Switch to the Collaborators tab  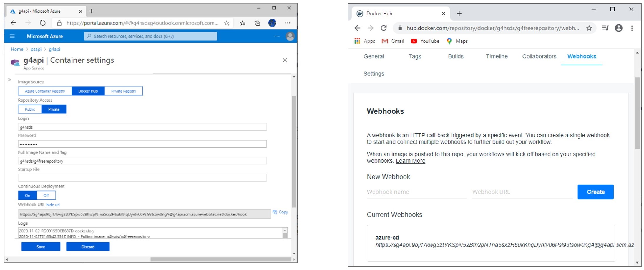pos(539,57)
